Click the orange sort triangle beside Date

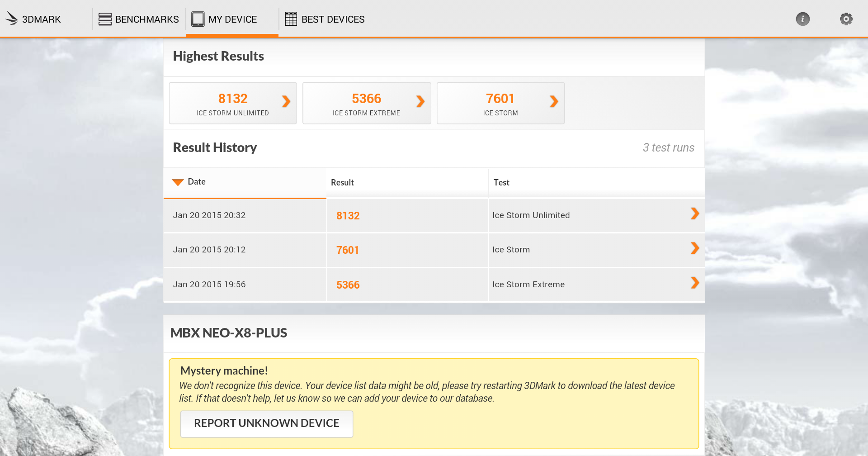(x=178, y=182)
